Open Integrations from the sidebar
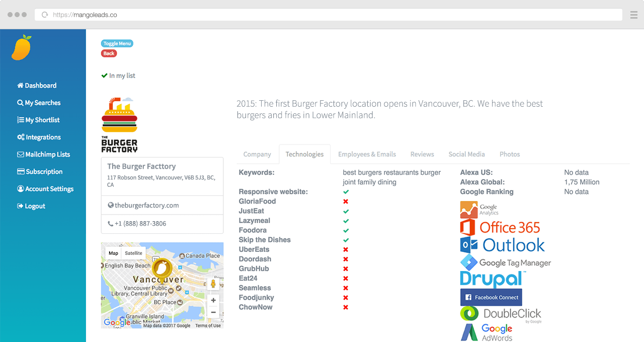The image size is (644, 342). (39, 137)
